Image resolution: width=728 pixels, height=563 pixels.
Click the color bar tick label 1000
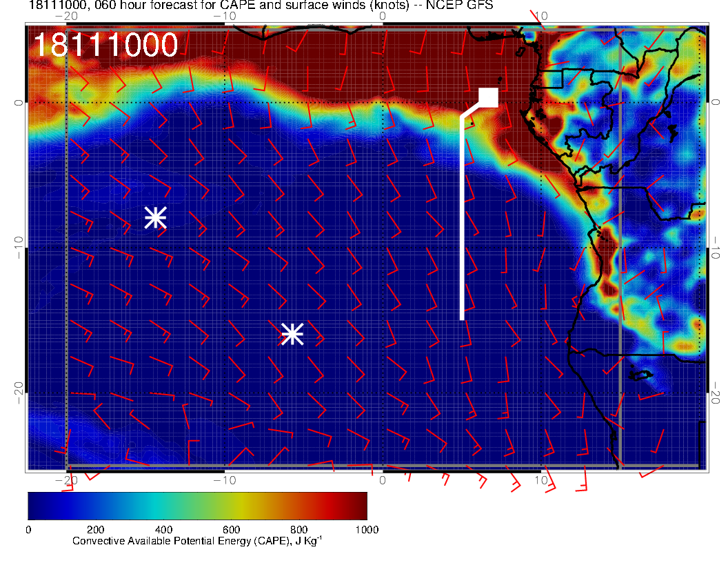click(x=367, y=530)
